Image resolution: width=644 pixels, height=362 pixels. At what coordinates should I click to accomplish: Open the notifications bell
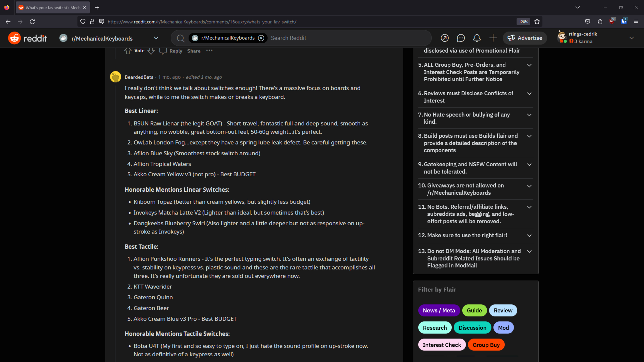[x=477, y=38]
